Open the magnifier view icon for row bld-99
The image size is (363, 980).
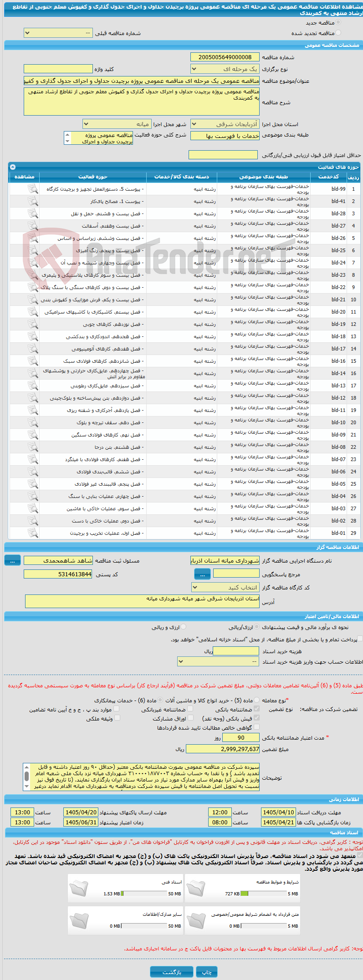pyautogui.click(x=33, y=189)
